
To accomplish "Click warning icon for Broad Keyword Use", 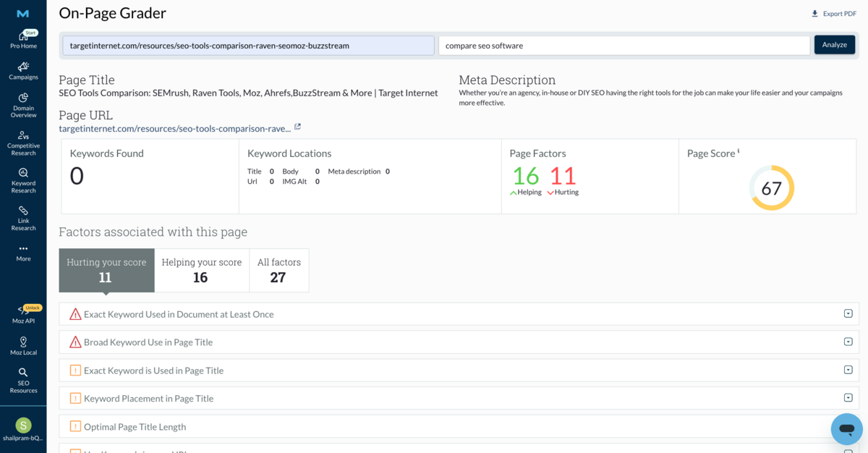I will point(75,342).
